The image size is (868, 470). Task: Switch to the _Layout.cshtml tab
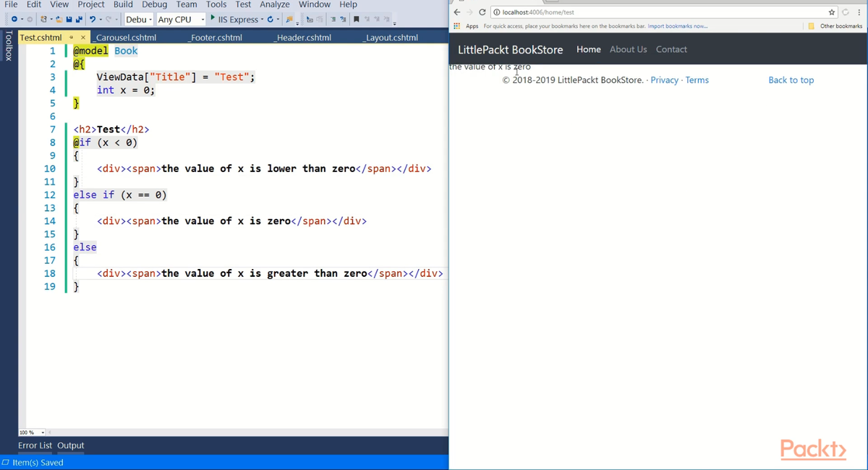[x=391, y=38]
